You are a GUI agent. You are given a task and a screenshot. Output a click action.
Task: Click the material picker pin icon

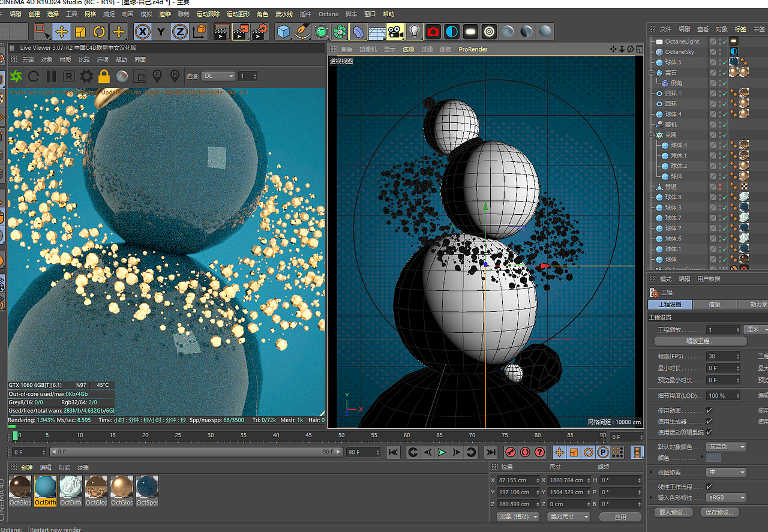pos(175,76)
